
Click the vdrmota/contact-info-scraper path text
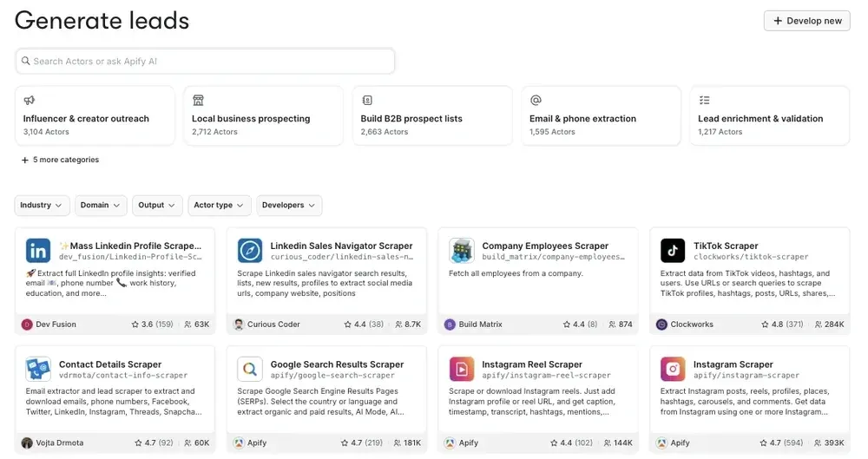point(123,376)
